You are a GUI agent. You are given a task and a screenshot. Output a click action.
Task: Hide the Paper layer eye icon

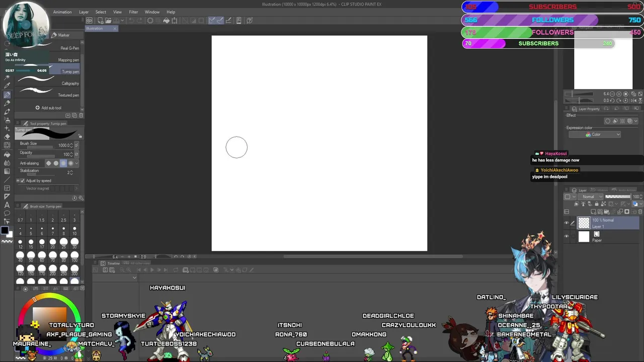[567, 236]
